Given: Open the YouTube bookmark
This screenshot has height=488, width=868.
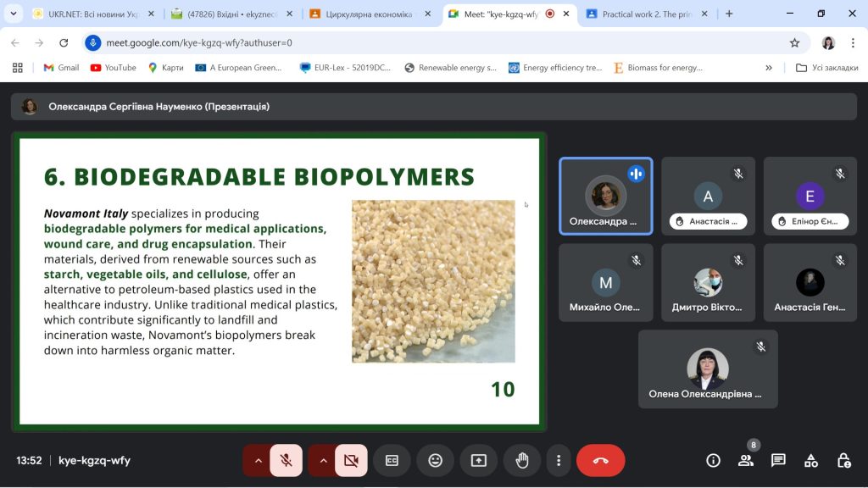Looking at the screenshot, I should (113, 68).
